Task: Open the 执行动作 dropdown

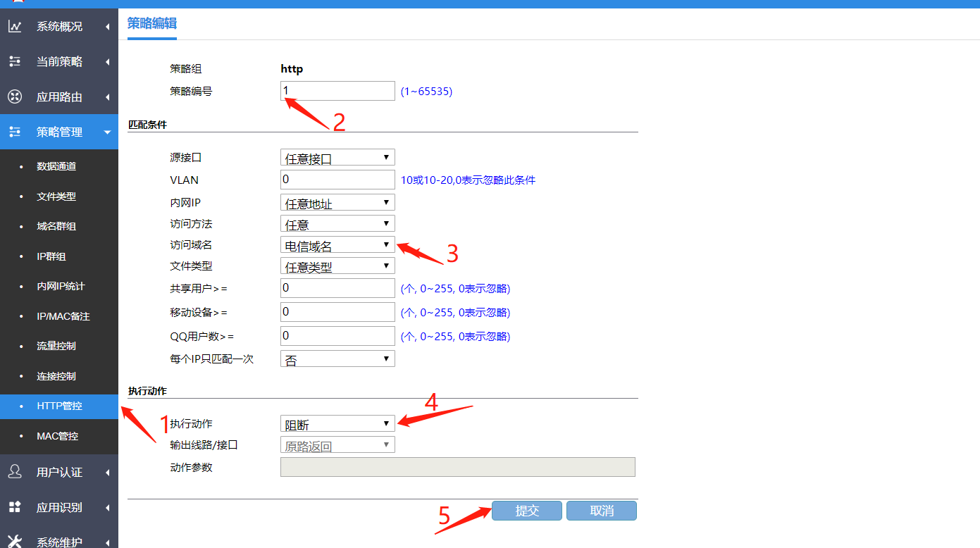Action: [337, 424]
